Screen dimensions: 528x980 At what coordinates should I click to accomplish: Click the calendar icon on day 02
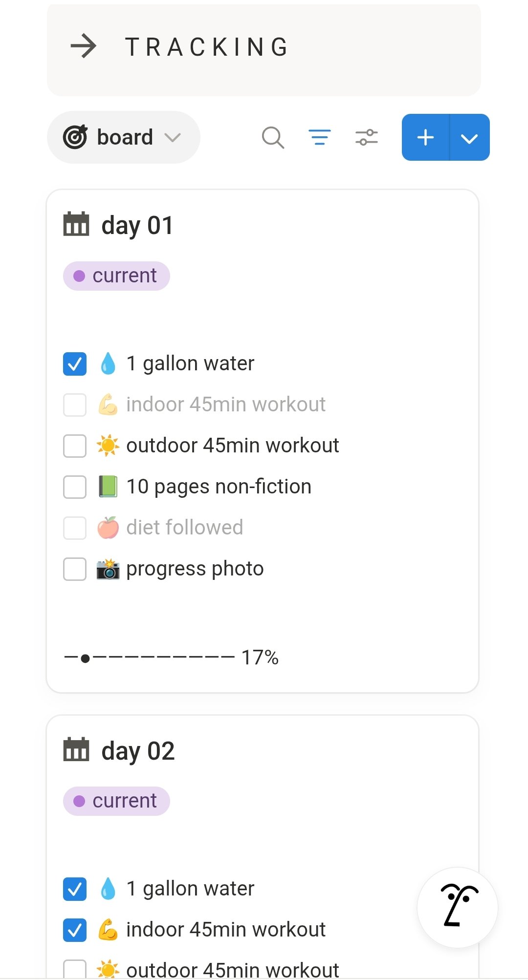pyautogui.click(x=76, y=750)
